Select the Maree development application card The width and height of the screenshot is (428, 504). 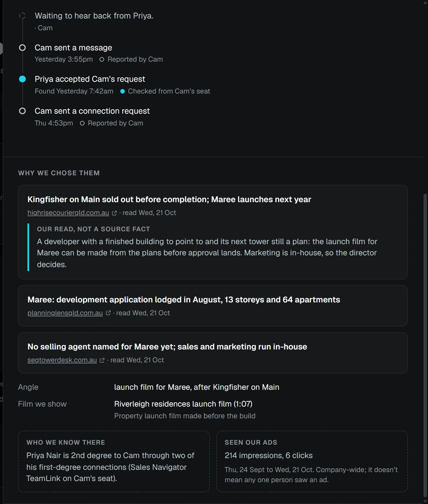pyautogui.click(x=213, y=306)
